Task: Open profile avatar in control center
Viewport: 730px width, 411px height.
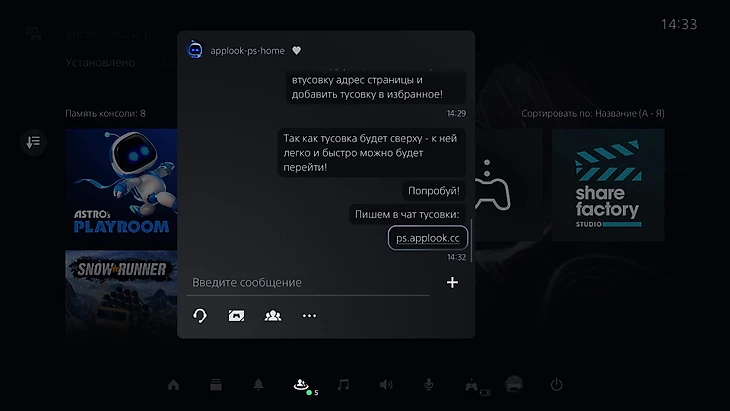Action: [514, 384]
